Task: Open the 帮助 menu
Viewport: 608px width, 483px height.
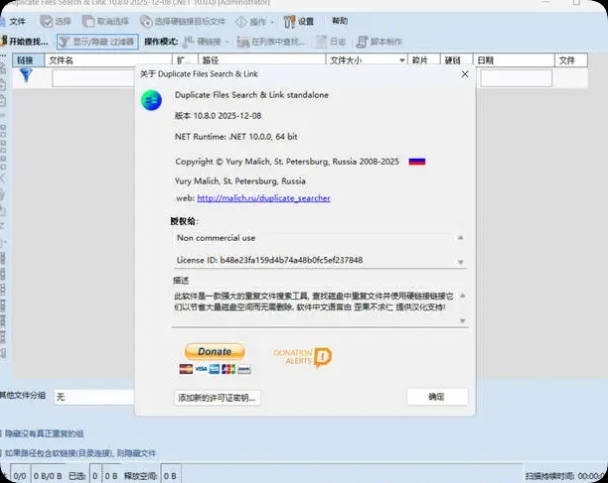Action: (340, 21)
